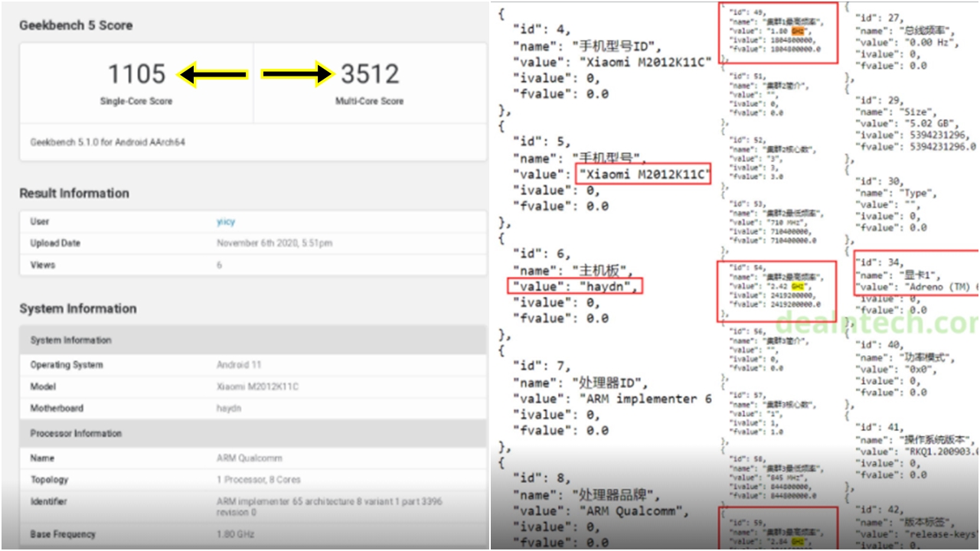Select 1.80 GHz in the Base Frequency row

[x=235, y=534]
